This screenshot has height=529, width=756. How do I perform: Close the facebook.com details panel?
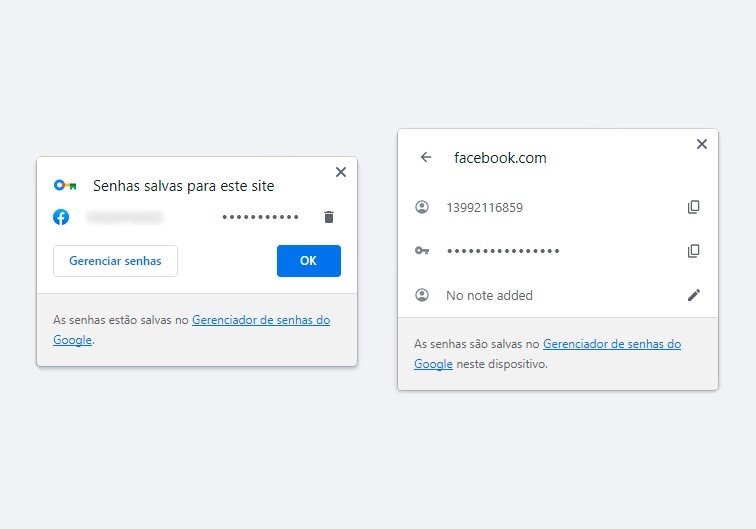[702, 144]
